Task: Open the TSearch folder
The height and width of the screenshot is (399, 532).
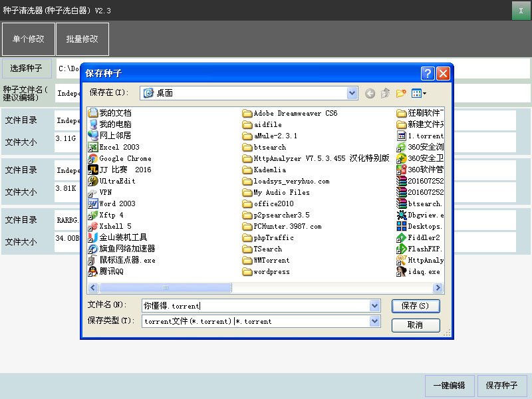Action: click(262, 249)
